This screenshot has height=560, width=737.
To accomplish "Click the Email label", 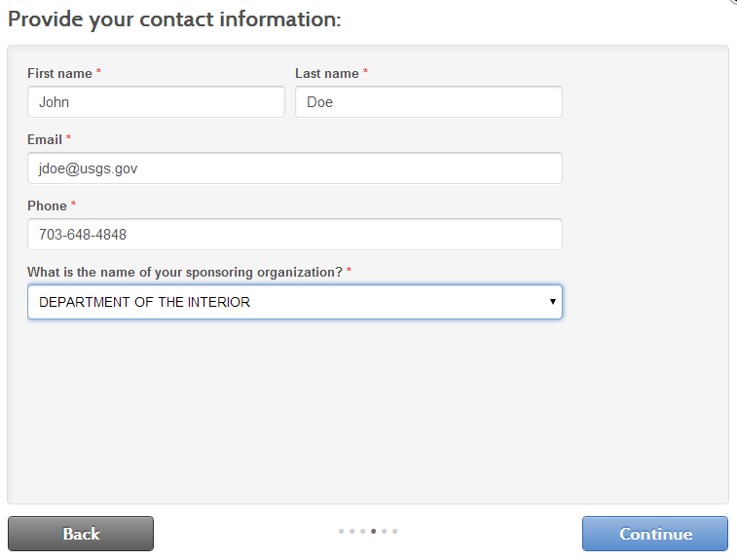I will (45, 139).
